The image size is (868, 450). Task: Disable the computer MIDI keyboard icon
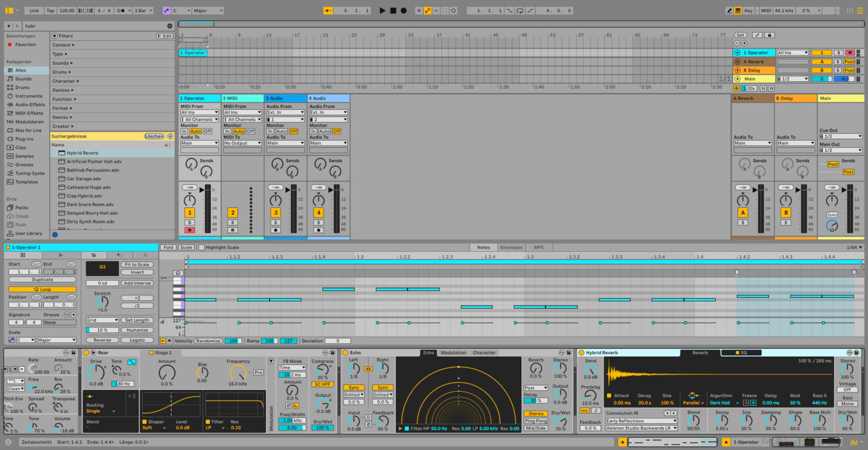pos(739,10)
